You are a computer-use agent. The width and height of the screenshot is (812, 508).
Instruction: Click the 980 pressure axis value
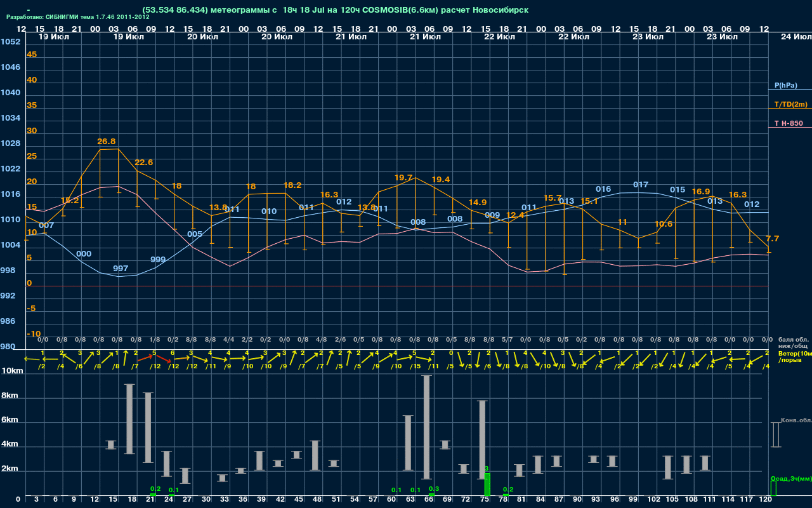pos(8,347)
